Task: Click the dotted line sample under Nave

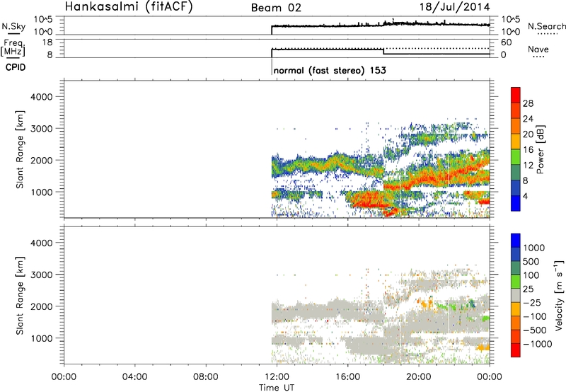Action: point(538,57)
